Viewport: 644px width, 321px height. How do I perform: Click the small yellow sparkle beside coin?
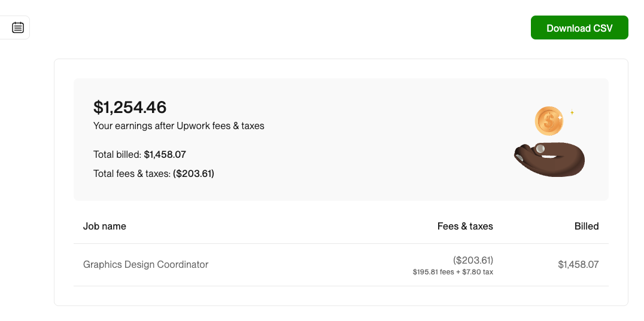click(572, 112)
